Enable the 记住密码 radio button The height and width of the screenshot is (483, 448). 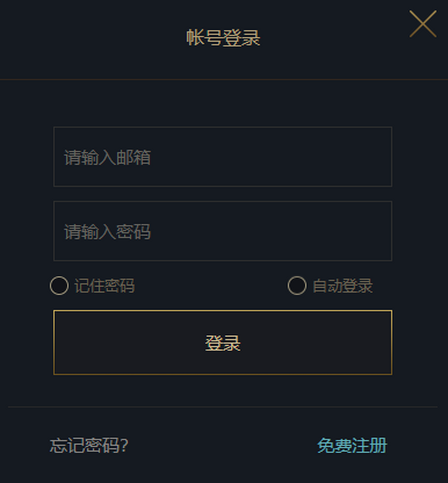pos(59,286)
